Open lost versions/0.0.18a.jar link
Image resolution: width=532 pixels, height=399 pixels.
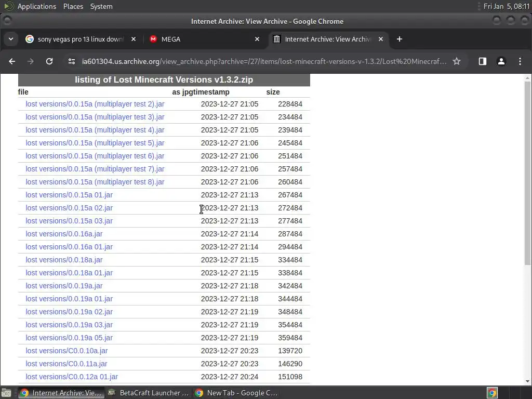click(x=64, y=260)
